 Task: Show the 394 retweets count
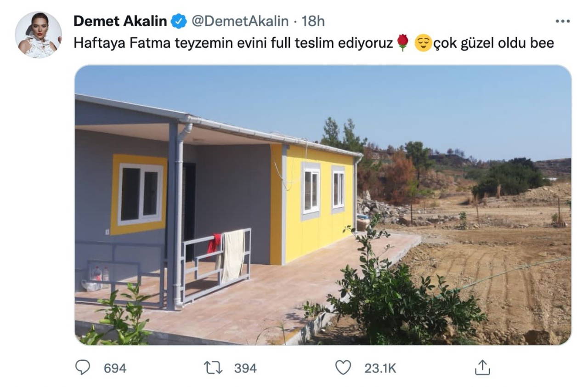point(245,368)
